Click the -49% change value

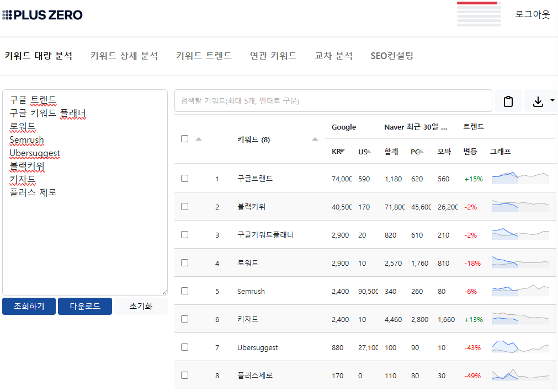(472, 375)
